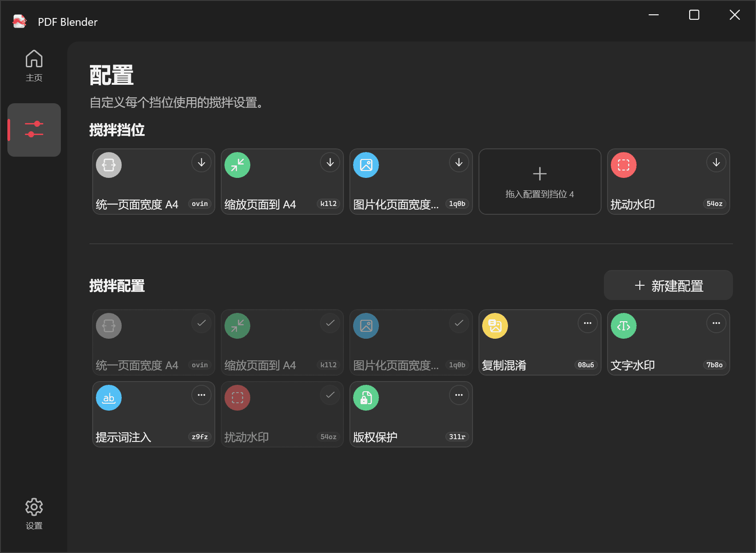
Task: Click green lock-file icon on 版权保护 config
Action: (x=366, y=398)
